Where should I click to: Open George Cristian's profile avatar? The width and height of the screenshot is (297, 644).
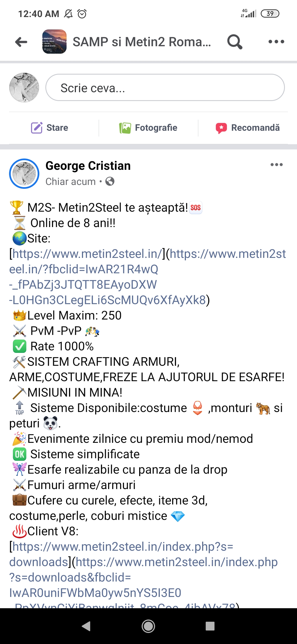tap(24, 174)
